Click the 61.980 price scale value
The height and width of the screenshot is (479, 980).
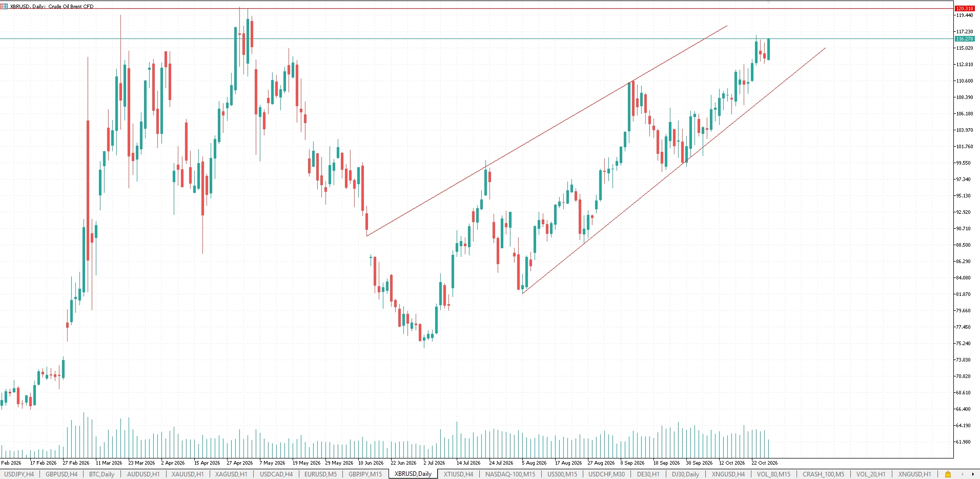click(x=963, y=442)
